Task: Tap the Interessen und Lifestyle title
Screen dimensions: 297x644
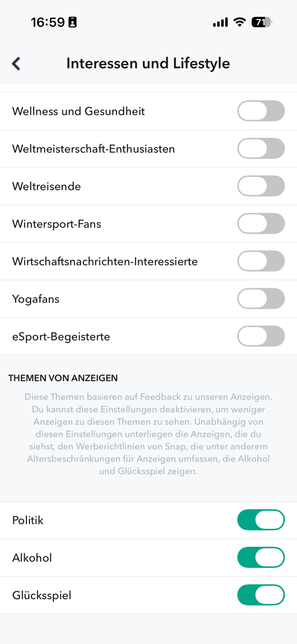Action: pos(148,63)
